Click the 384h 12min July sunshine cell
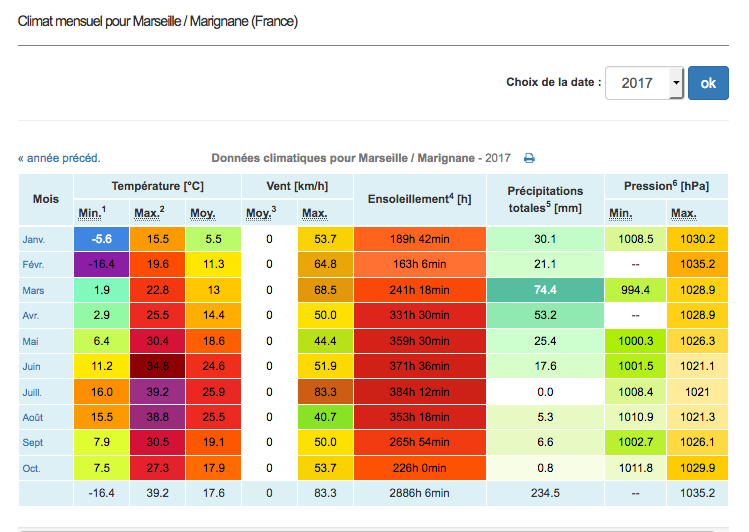 [x=419, y=391]
